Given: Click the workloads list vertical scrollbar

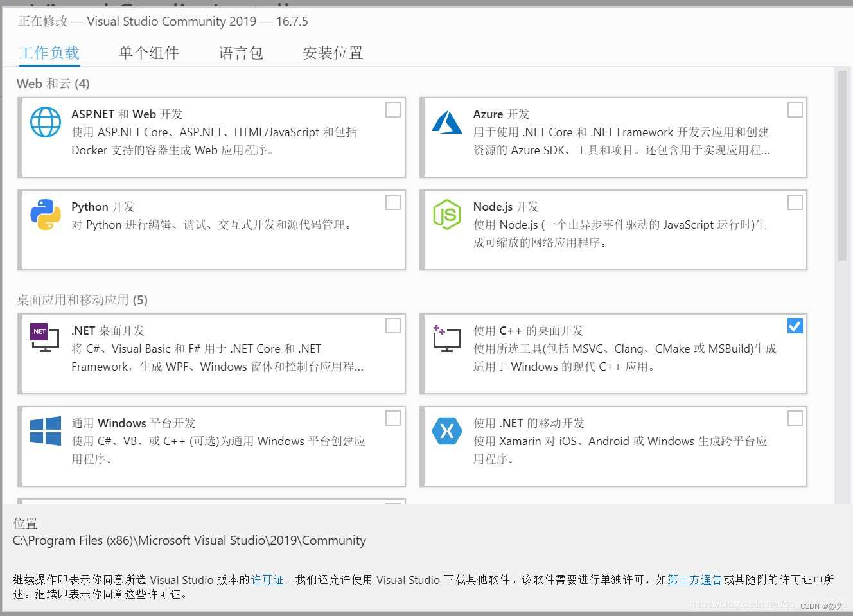Looking at the screenshot, I should (842, 167).
